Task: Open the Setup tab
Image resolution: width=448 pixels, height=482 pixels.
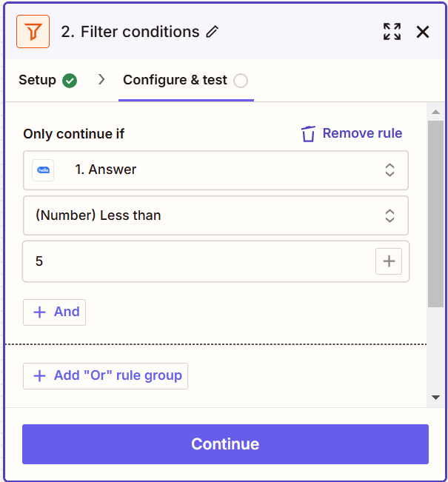Action: tap(37, 80)
